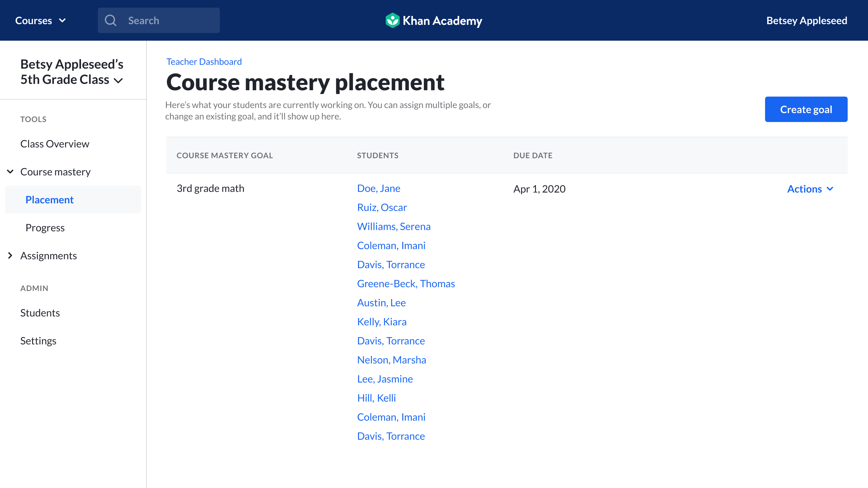Screen dimensions: 868x488
Task: Click the Create goal button
Action: coord(806,109)
